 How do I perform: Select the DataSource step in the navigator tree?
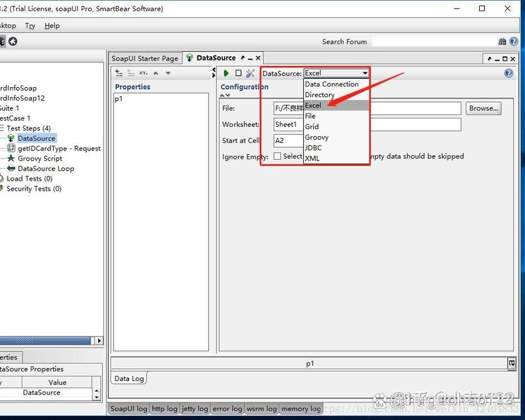click(x=36, y=138)
